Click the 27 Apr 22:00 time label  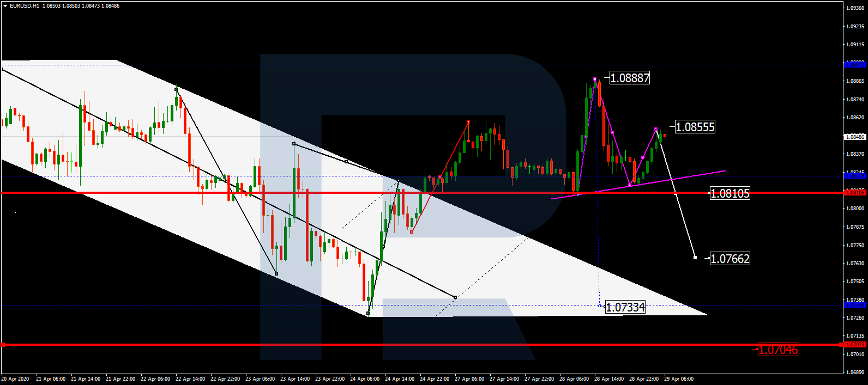pos(539,379)
